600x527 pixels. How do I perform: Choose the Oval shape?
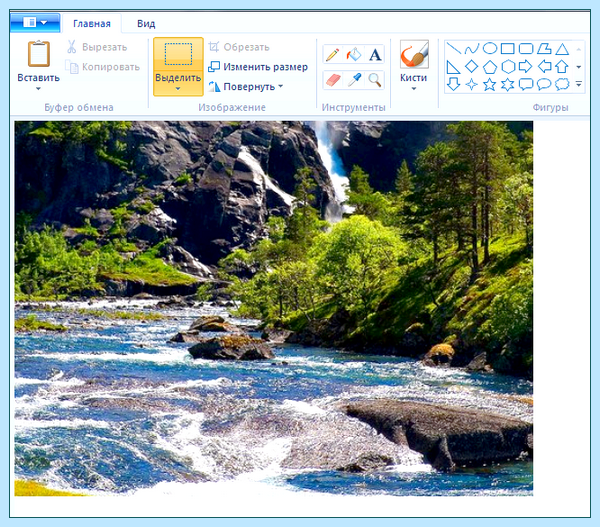coord(490,49)
